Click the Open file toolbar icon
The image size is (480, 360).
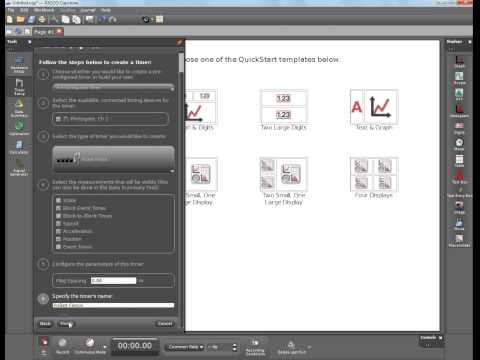20,20
